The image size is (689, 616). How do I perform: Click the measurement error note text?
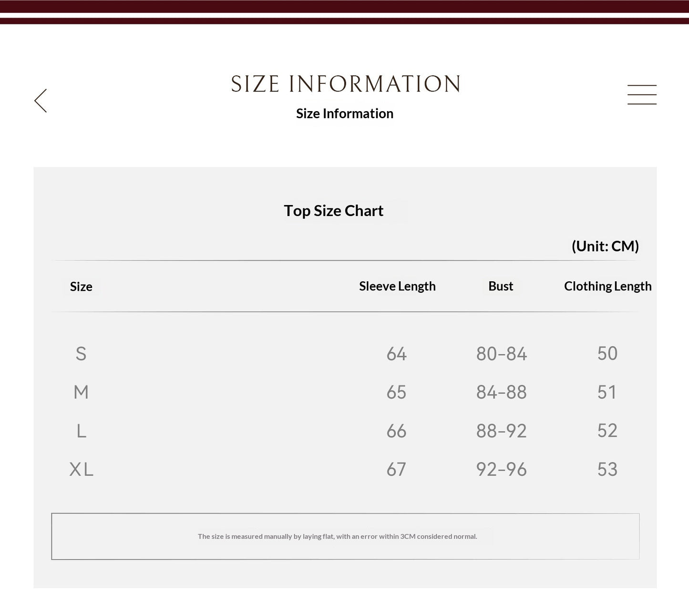point(338,536)
